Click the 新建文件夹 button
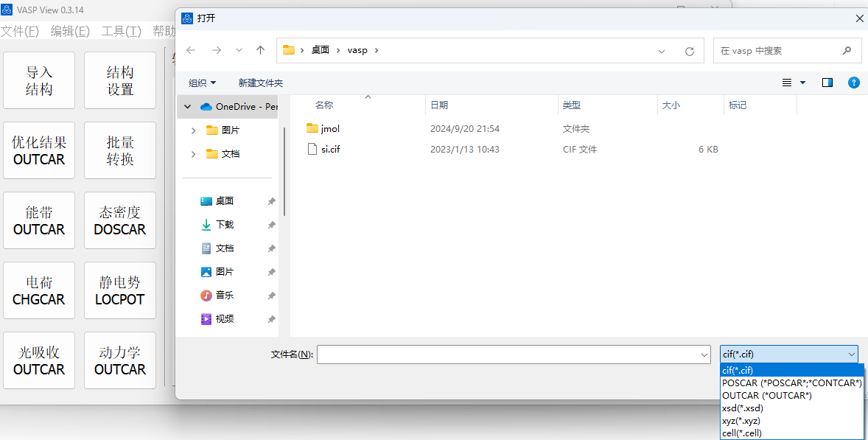The image size is (868, 440). pos(260,83)
